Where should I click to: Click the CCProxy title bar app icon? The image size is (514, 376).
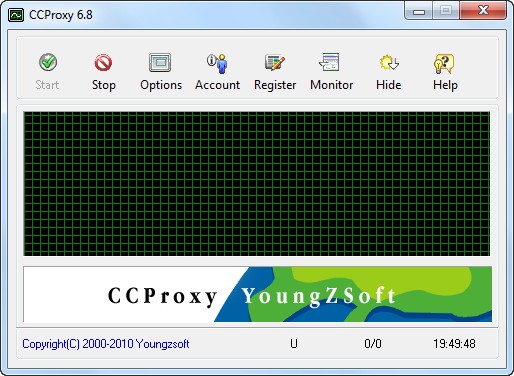click(16, 15)
